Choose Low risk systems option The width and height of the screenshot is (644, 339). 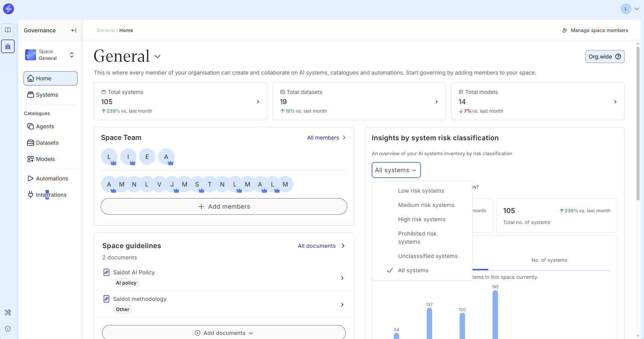421,191
